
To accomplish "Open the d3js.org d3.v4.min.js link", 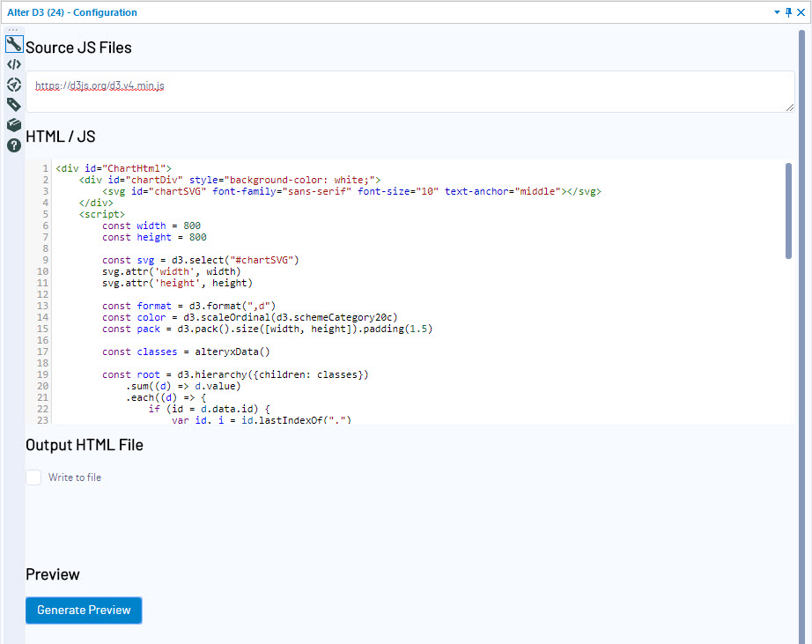I will point(100,85).
